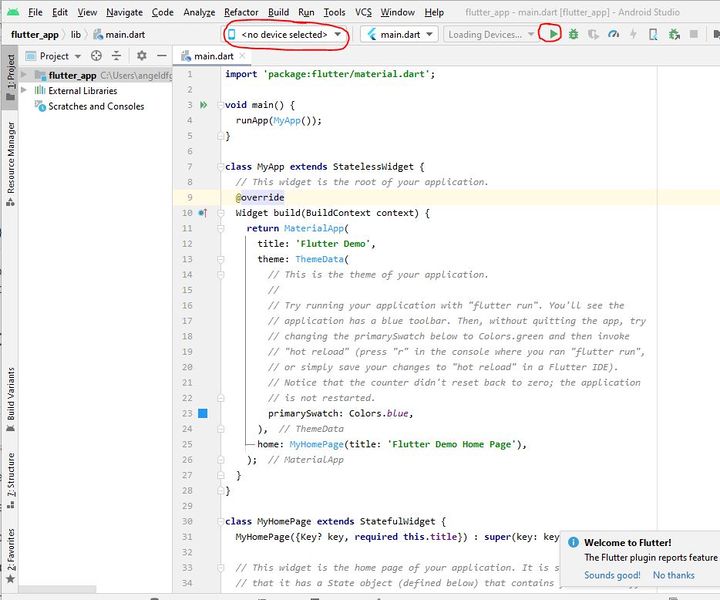
Task: Click the Project panel horizontal scrollbar
Action: tap(57, 589)
